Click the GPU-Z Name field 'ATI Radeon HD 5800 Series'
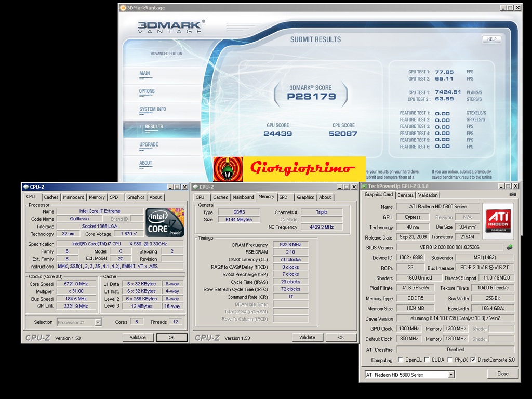The width and height of the screenshot is (532, 399). (437, 207)
